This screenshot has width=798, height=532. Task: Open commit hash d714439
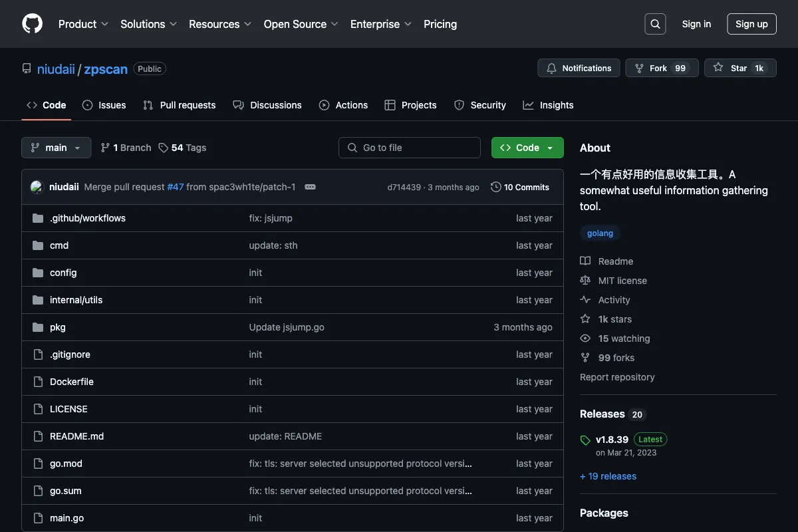pos(404,188)
